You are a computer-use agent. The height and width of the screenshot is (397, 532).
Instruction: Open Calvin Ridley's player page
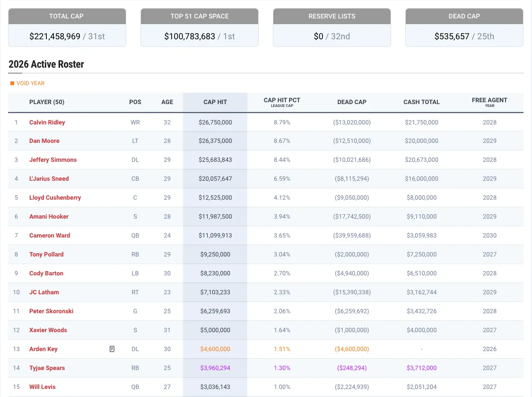point(47,123)
